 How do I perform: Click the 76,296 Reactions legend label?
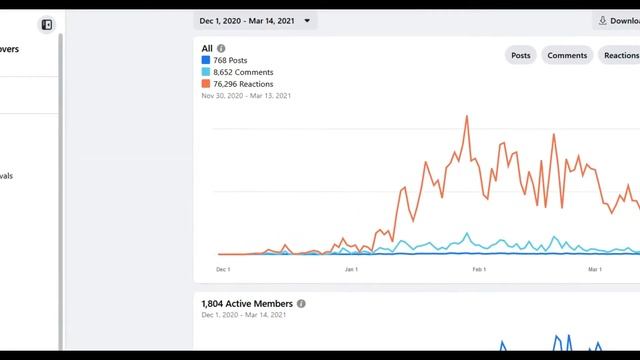[x=243, y=84]
